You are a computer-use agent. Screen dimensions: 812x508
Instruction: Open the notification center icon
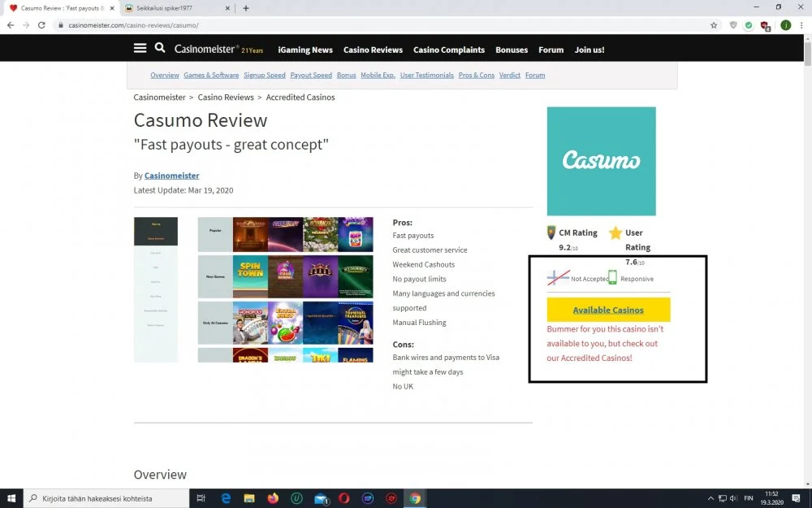796,498
